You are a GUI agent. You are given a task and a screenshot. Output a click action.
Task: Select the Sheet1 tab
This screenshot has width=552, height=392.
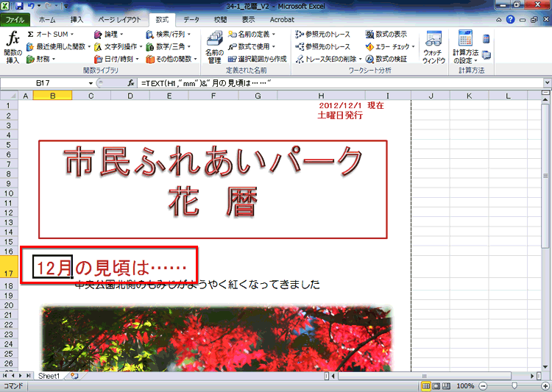(49, 376)
